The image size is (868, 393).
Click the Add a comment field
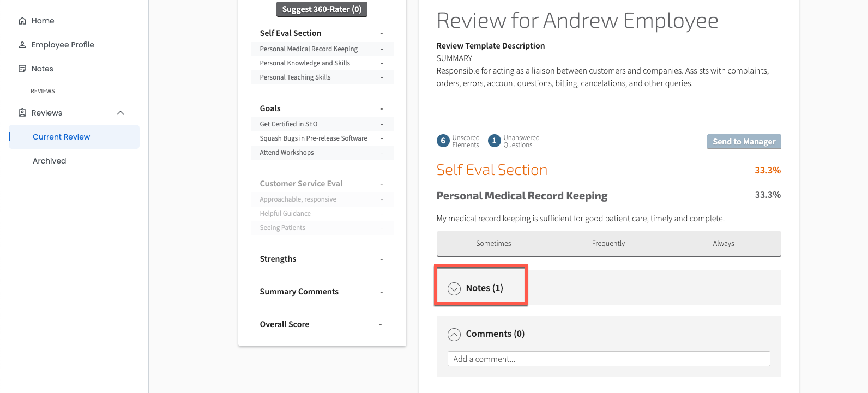(608, 359)
